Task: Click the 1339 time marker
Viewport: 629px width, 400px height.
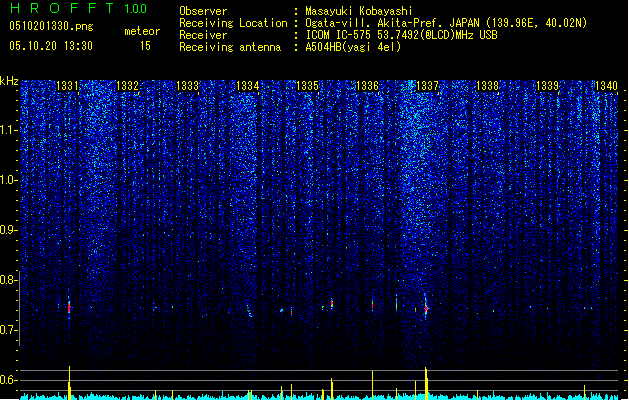Action: 548,86
